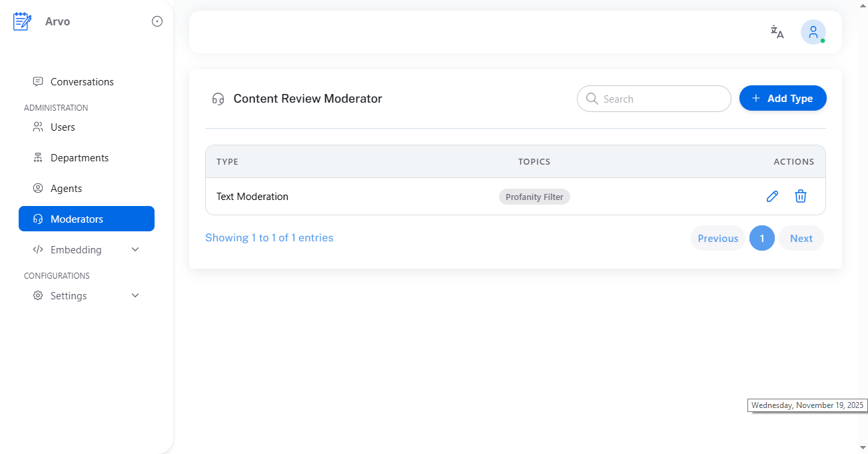Viewport: 868px width, 454px height.
Task: Expand the Settings section chevron
Action: pyautogui.click(x=135, y=295)
